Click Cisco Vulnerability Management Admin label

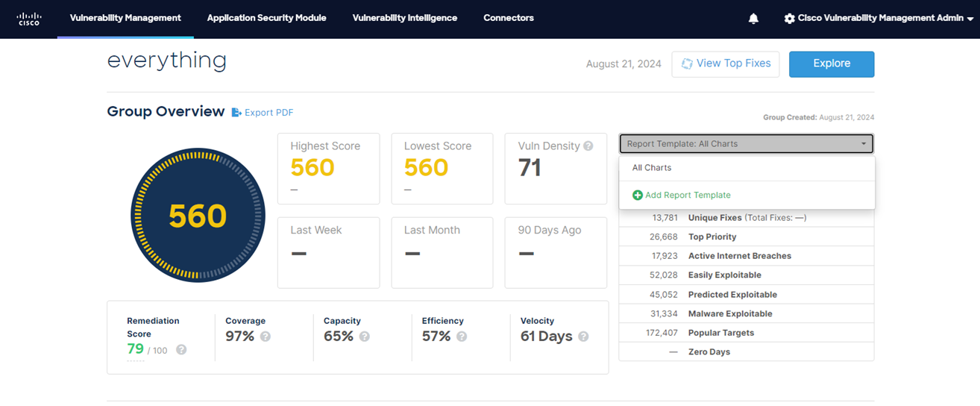881,18
